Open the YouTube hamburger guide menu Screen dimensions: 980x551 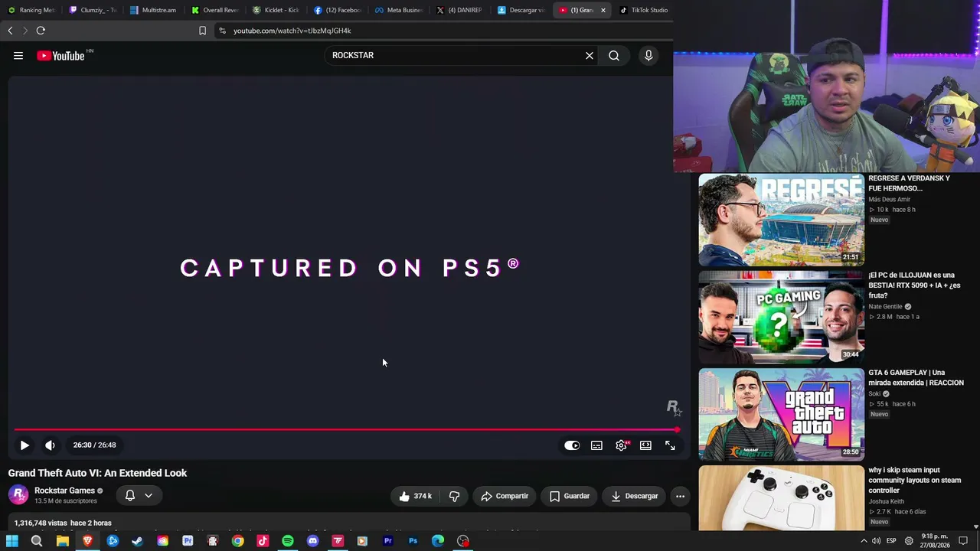point(18,55)
